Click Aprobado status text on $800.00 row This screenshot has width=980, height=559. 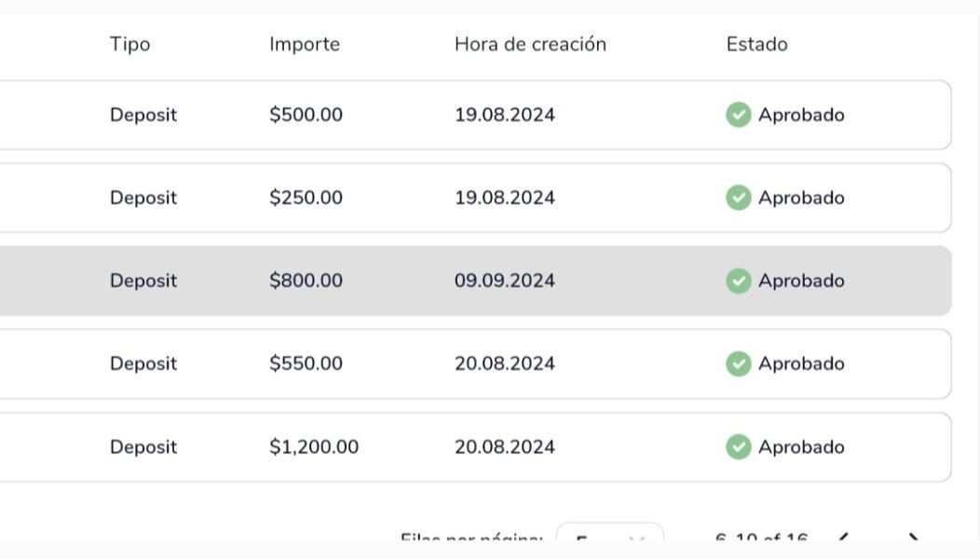[x=801, y=280]
